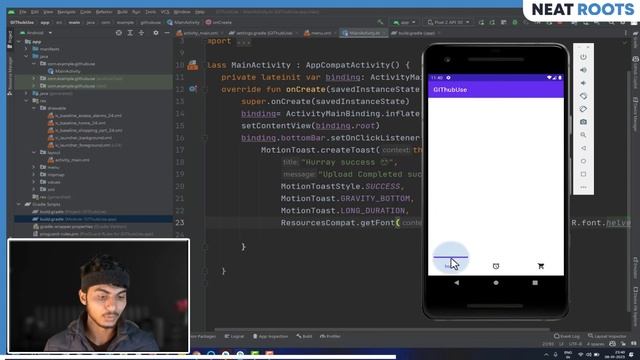
Task: Open the Pixel 2 API 30 device dropdown
Action: pyautogui.click(x=448, y=22)
